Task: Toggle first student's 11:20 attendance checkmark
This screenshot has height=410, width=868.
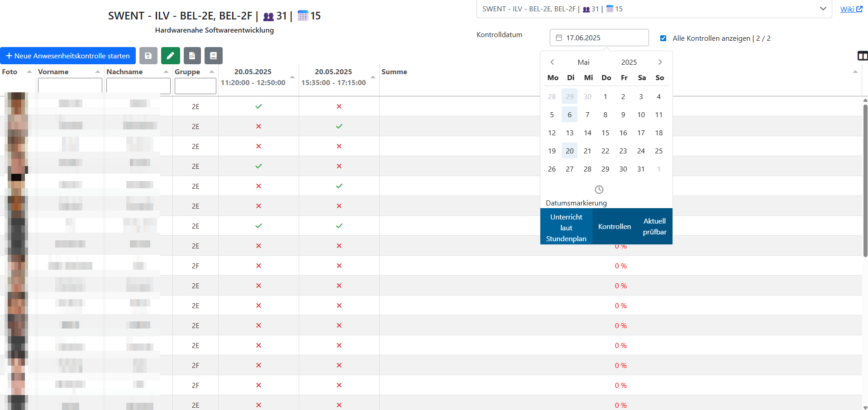Action: tap(258, 106)
